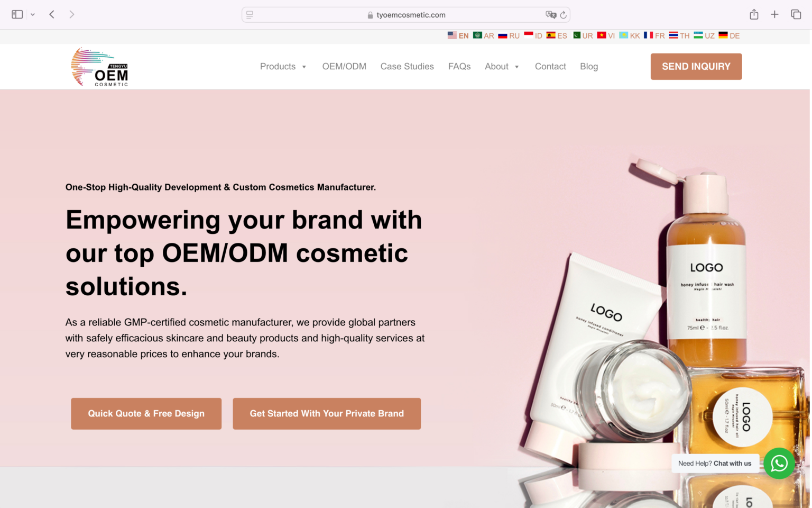The image size is (812, 508).
Task: Toggle the Safari sidebar icon
Action: click(x=17, y=14)
